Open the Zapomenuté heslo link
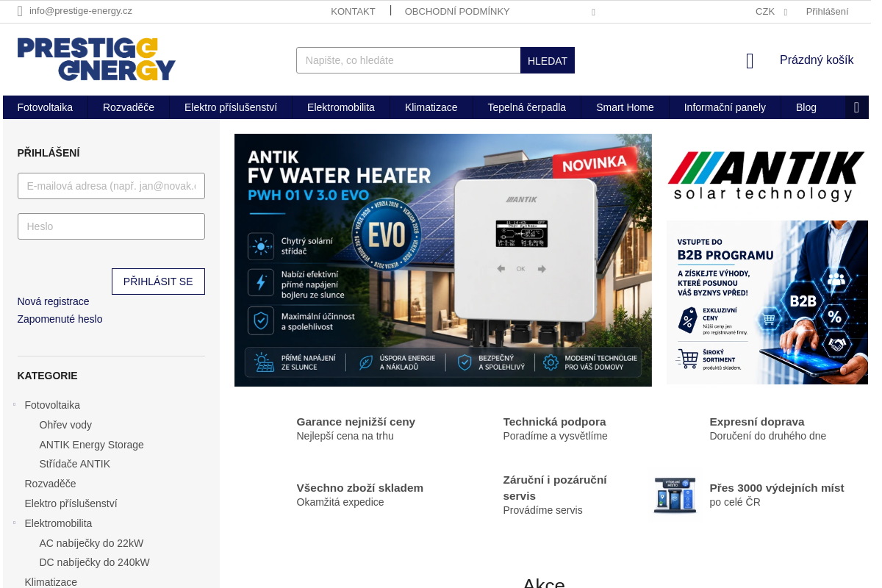Viewport: 882px width, 588px height. pos(60,319)
